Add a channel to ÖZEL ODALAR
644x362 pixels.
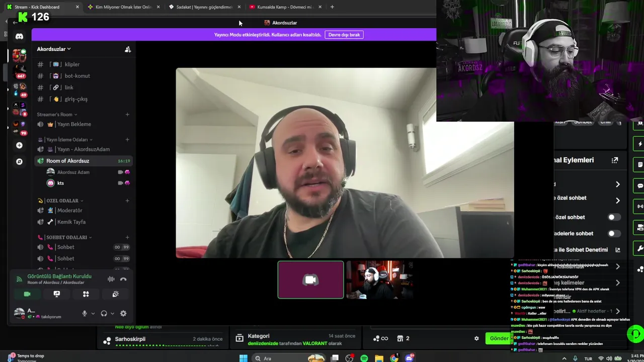pyautogui.click(x=127, y=201)
